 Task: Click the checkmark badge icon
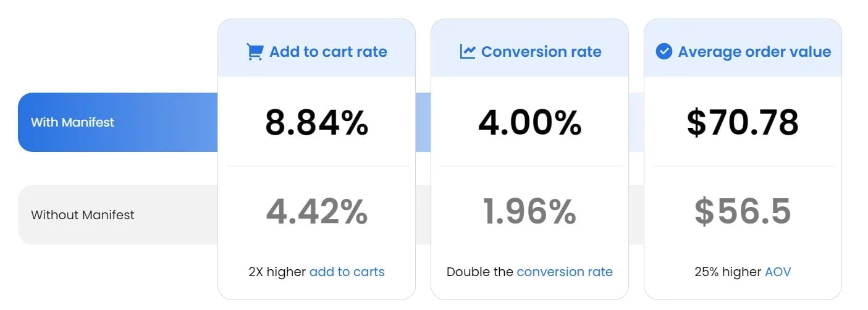[x=664, y=51]
